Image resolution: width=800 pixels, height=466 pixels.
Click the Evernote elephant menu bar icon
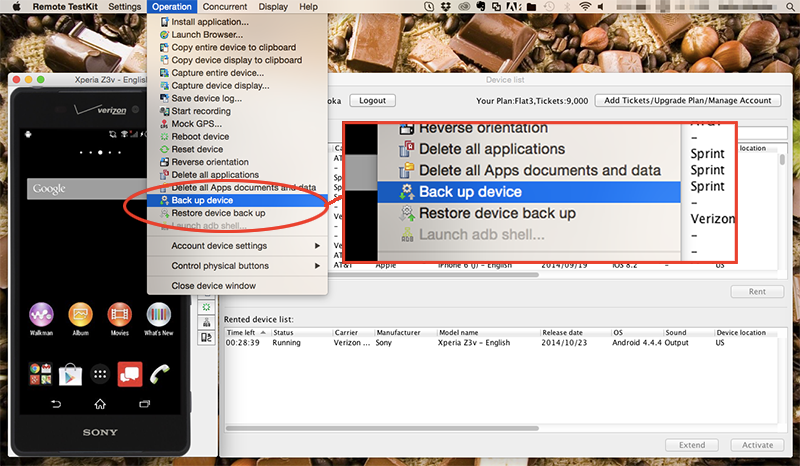click(x=480, y=7)
